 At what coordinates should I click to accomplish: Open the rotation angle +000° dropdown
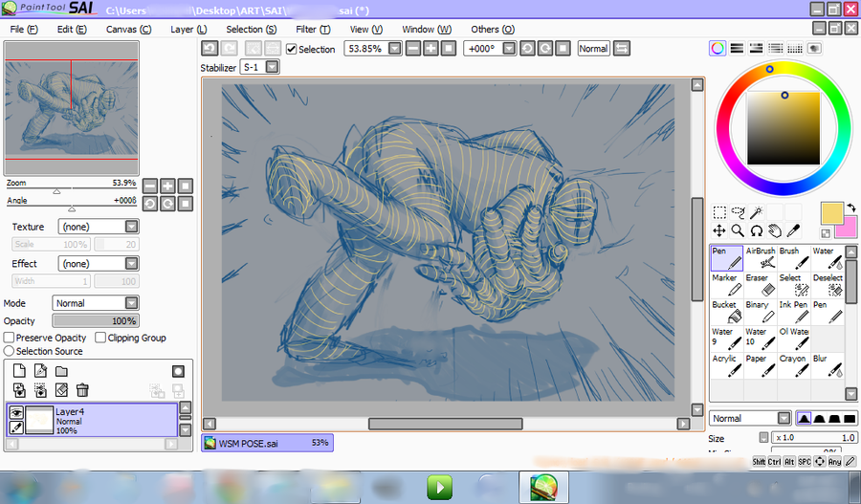[x=509, y=49]
